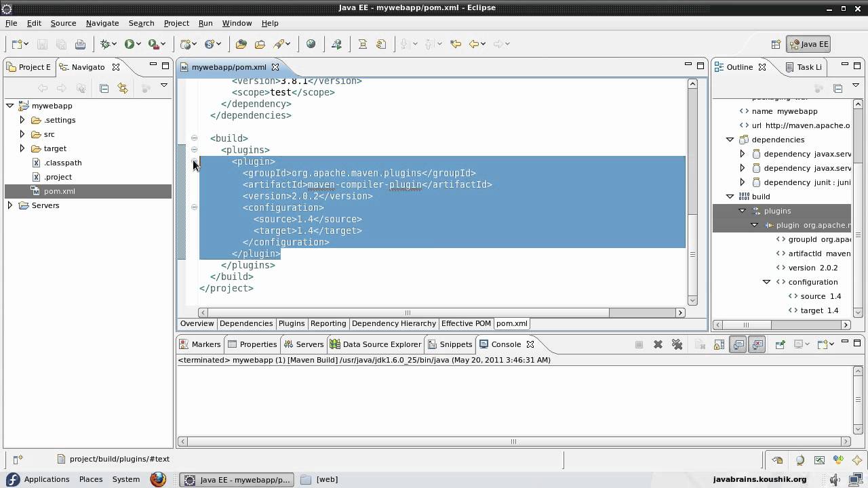Switch to the Dependencies editor tab
Image resolution: width=868 pixels, height=488 pixels.
(x=246, y=323)
